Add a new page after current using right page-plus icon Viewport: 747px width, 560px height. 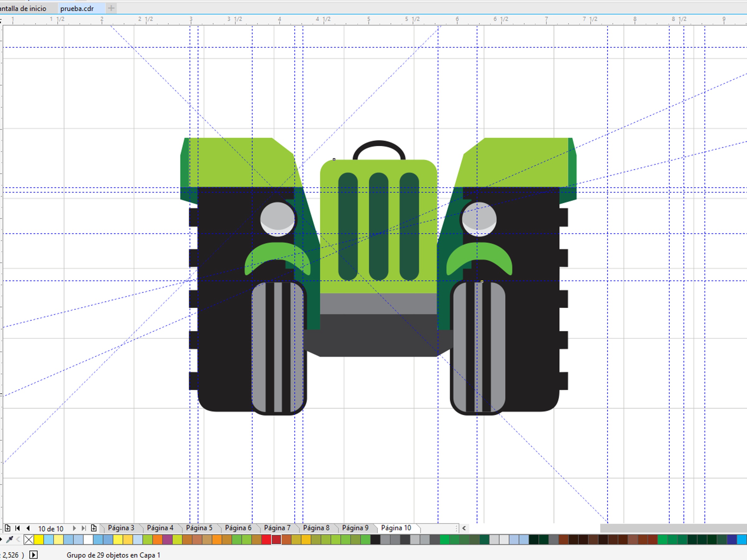click(94, 528)
